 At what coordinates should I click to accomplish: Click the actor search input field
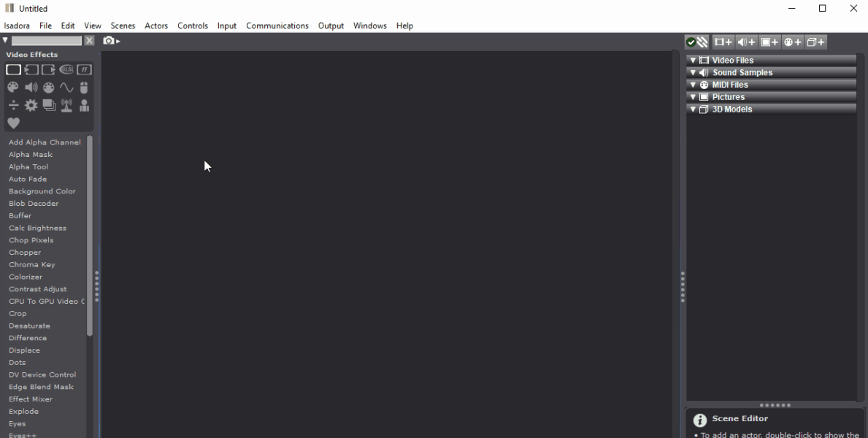click(x=47, y=40)
